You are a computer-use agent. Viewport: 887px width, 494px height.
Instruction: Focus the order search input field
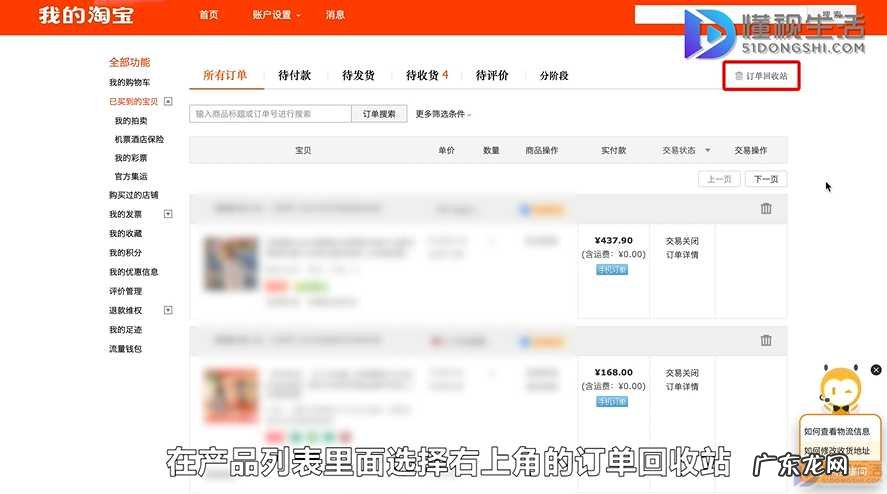(x=270, y=114)
